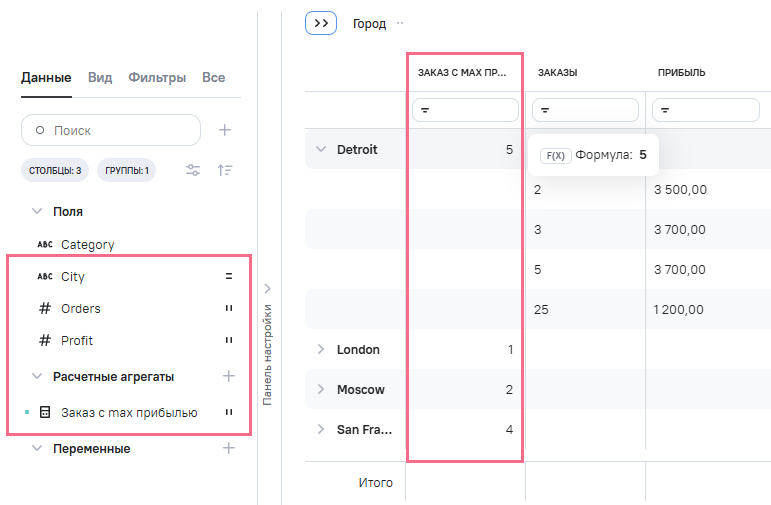Switch to the Фильтры tab
Screen dimensions: 771x505
(x=157, y=77)
